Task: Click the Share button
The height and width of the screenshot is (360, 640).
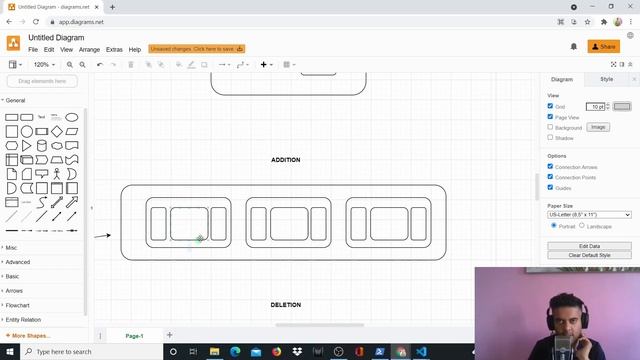Action: tap(604, 47)
